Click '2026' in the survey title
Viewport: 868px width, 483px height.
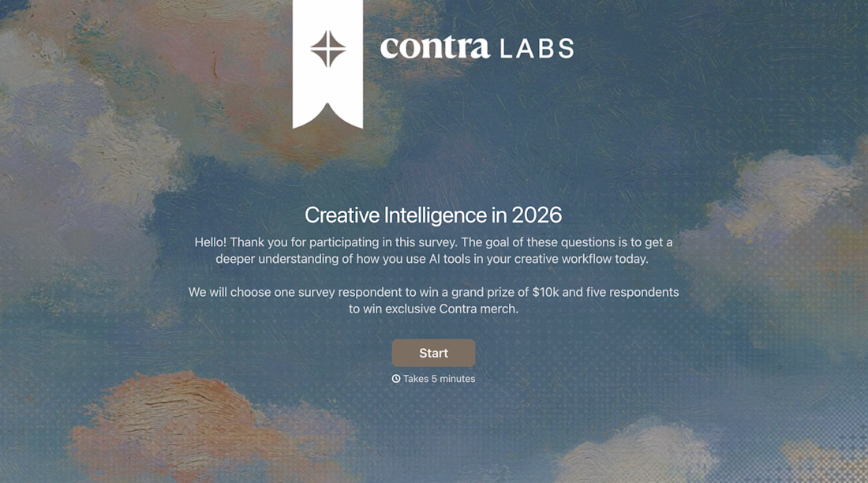[x=537, y=215]
